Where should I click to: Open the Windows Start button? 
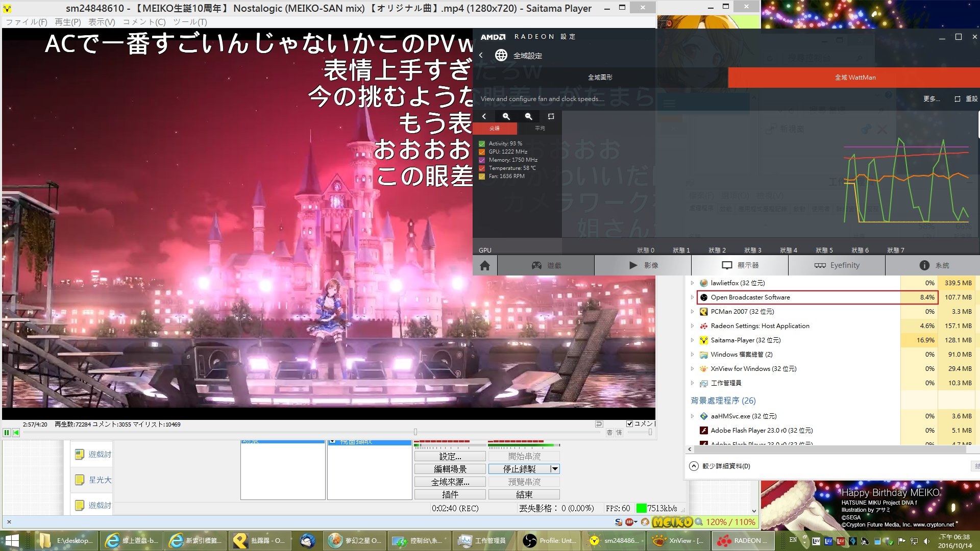tap(11, 541)
